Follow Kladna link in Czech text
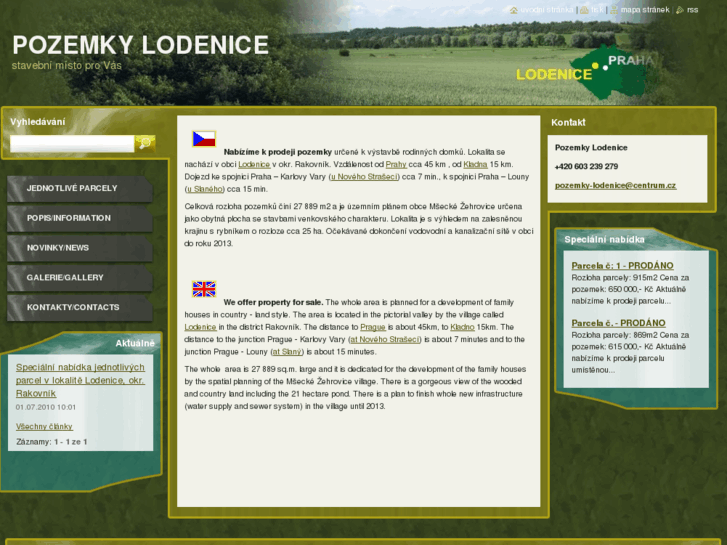727x545 pixels. [475, 165]
